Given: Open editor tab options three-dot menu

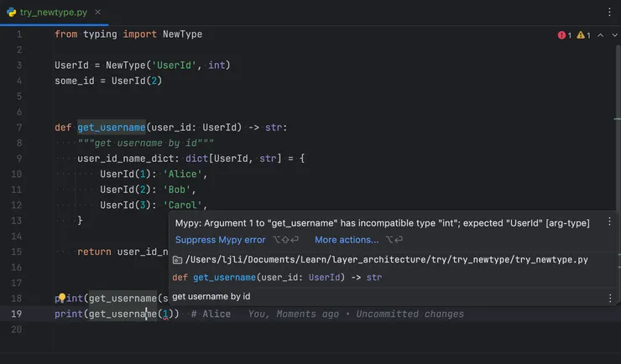Looking at the screenshot, I should pyautogui.click(x=609, y=13).
